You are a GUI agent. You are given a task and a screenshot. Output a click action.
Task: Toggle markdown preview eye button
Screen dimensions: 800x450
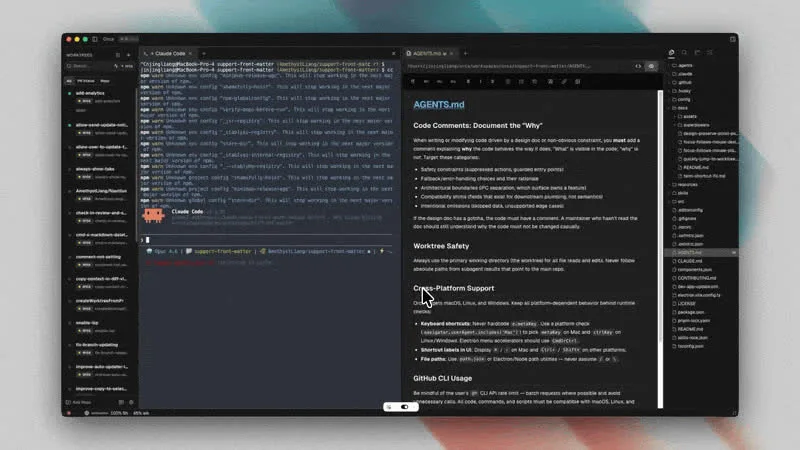click(x=651, y=66)
